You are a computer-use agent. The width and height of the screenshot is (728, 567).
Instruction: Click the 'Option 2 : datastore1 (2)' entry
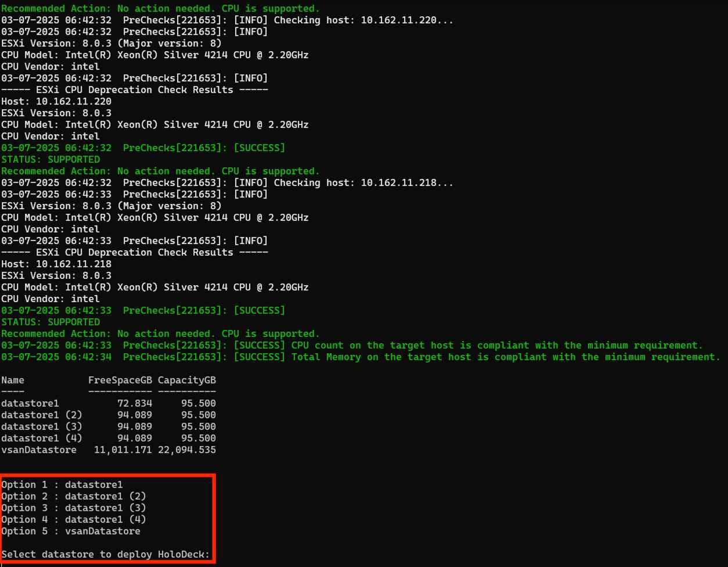coord(74,496)
